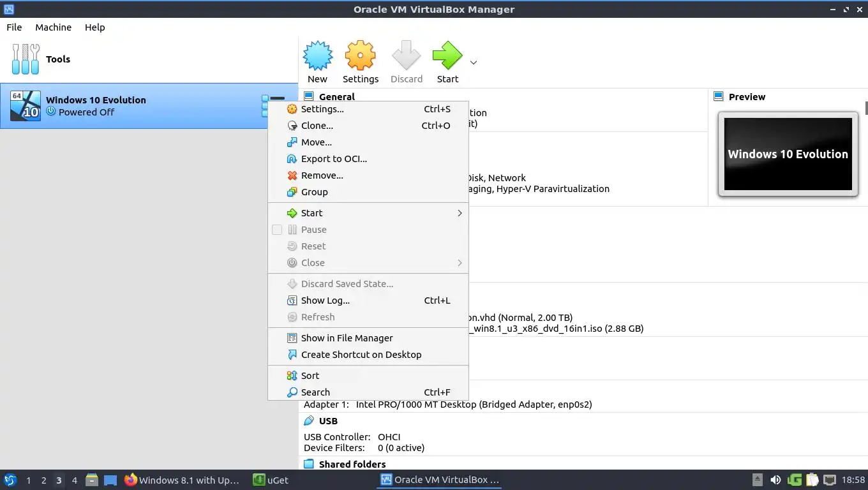
Task: Click the Oracle VM VirtualBox taskbar button
Action: [x=440, y=480]
